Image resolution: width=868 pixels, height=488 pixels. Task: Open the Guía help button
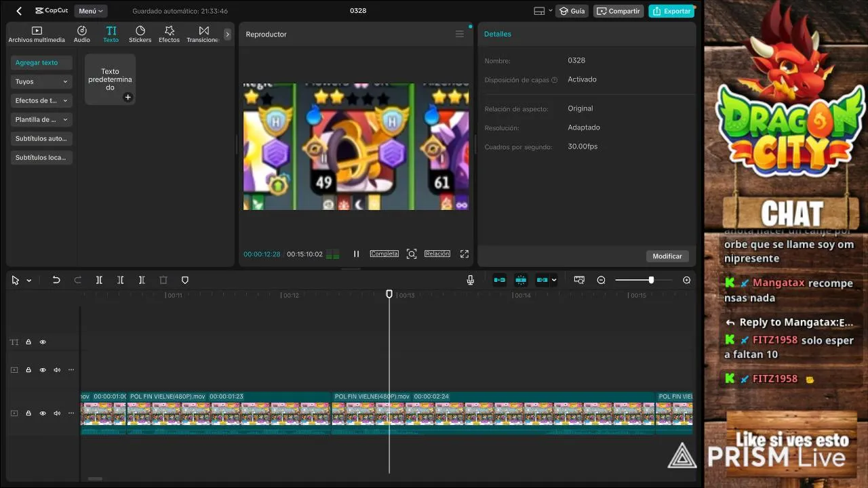[x=572, y=11]
